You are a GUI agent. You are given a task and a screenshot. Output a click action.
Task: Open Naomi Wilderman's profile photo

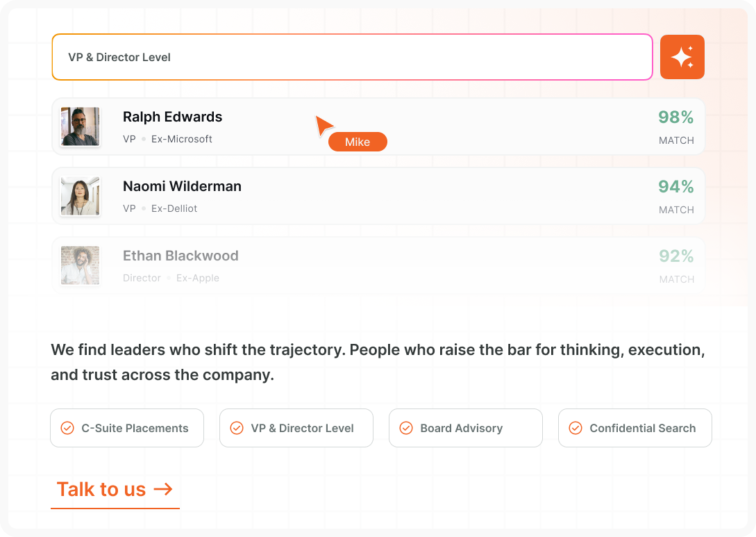point(80,196)
